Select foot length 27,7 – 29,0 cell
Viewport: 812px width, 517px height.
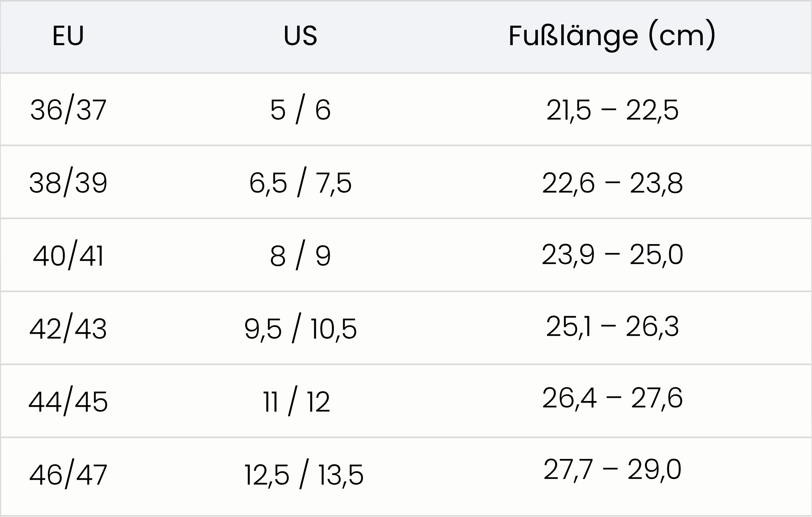(x=612, y=470)
